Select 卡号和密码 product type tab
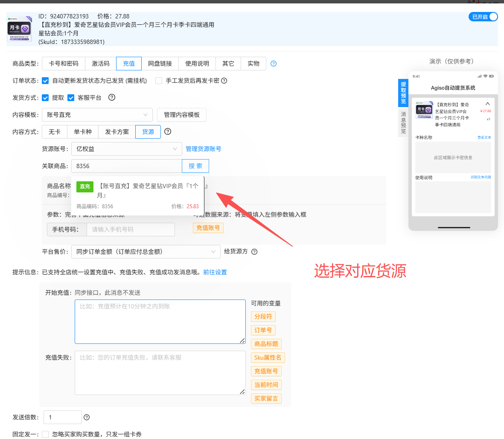Image resolution: width=504 pixels, height=439 pixels. (x=64, y=64)
